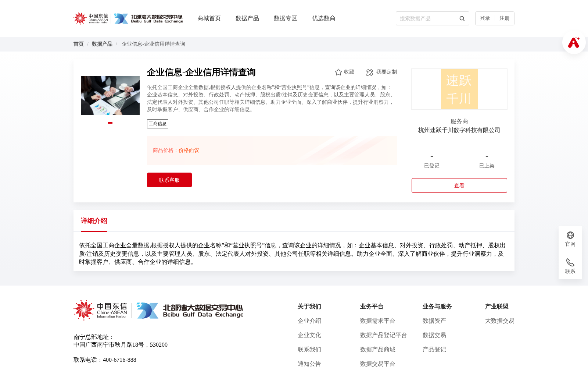The height and width of the screenshot is (368, 588).
Task: Click the 联系客服 red button
Action: point(169,180)
